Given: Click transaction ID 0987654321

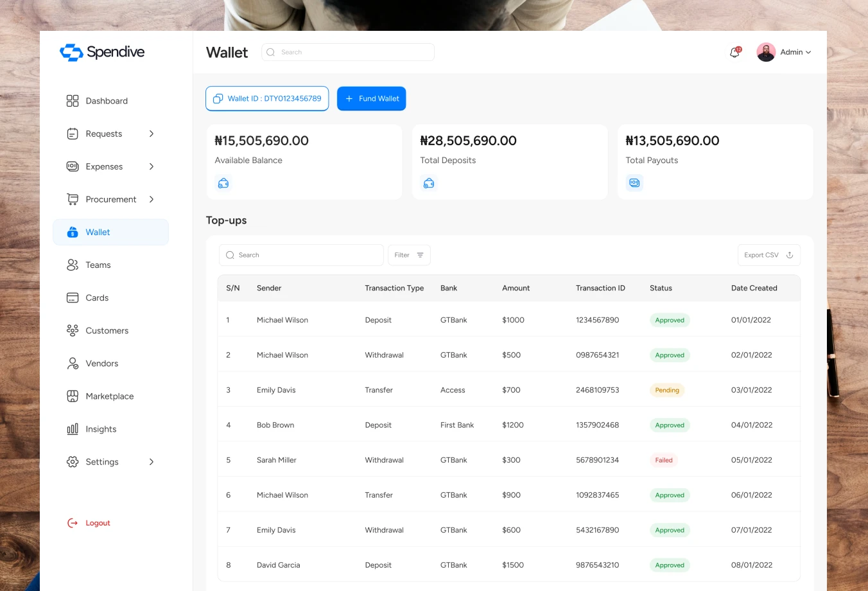Looking at the screenshot, I should [598, 355].
